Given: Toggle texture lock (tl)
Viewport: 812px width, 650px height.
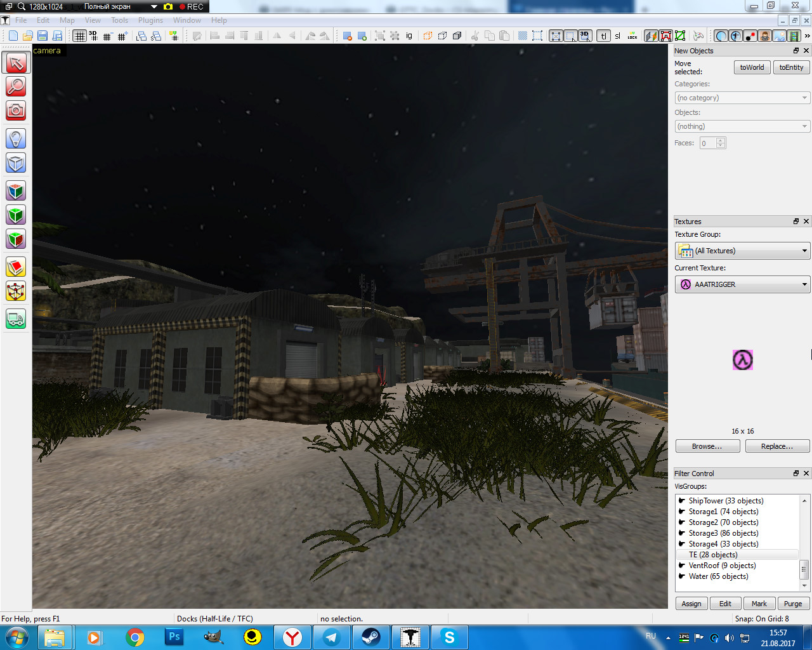Looking at the screenshot, I should 603,36.
